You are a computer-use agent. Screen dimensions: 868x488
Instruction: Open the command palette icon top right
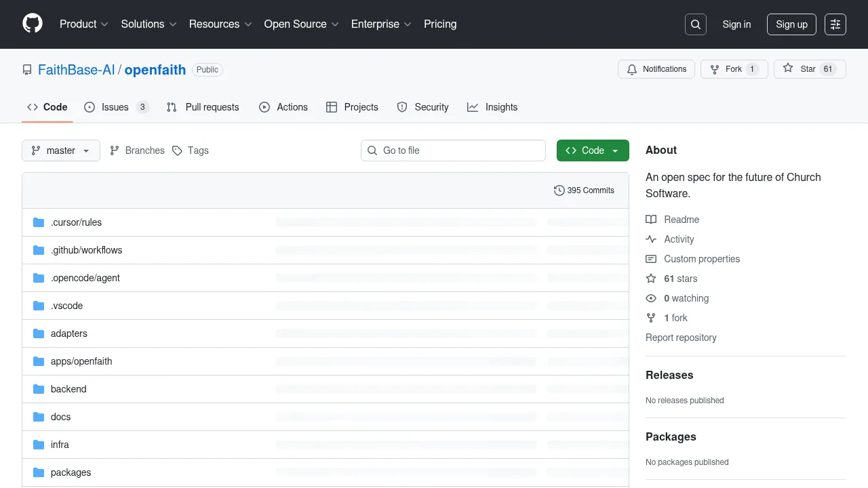tap(835, 24)
